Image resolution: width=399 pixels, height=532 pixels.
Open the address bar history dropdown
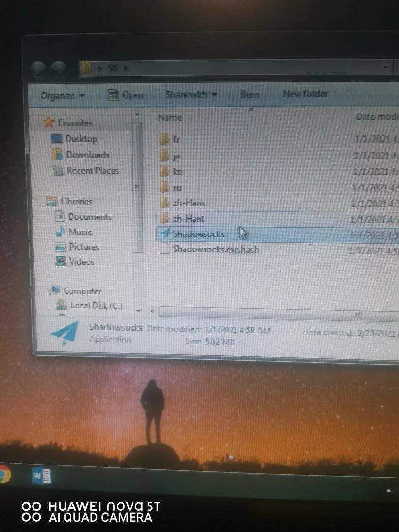pos(385,67)
